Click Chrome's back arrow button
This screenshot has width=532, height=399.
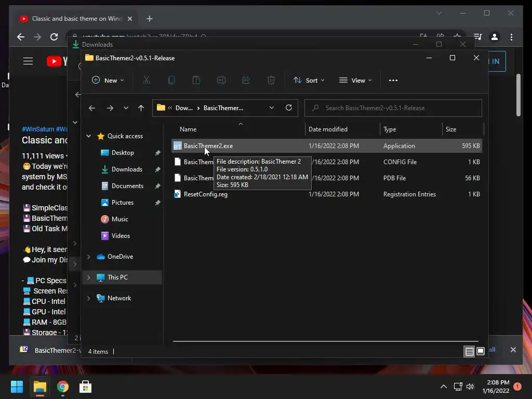(21, 37)
